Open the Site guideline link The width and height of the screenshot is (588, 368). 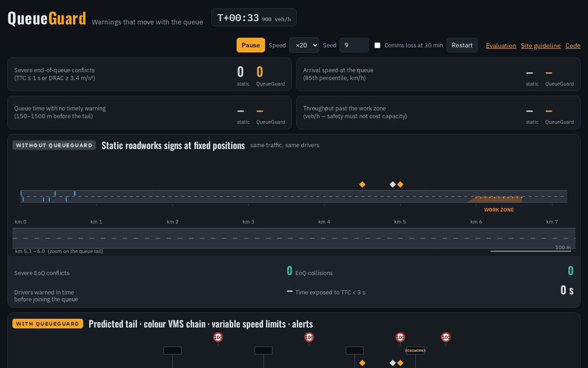pos(541,46)
